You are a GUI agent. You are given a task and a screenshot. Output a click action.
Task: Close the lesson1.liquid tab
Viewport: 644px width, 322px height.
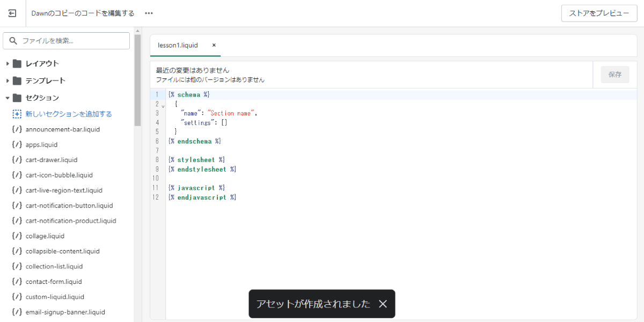click(214, 46)
